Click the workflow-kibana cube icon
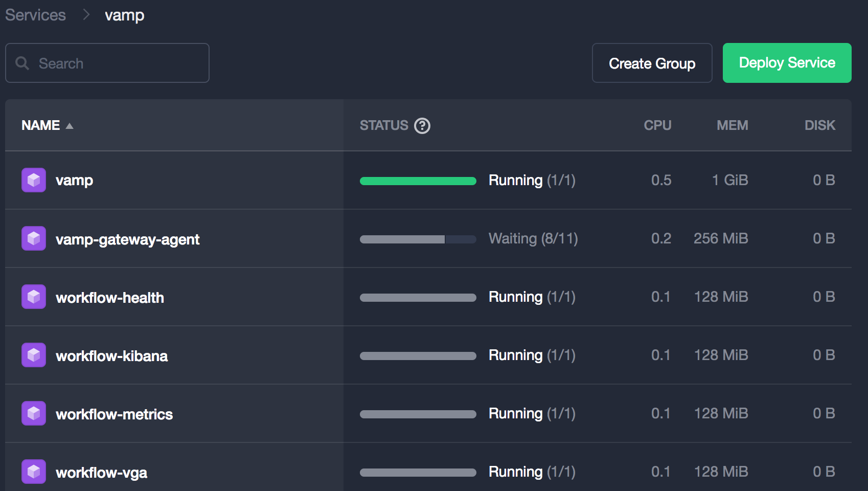868x491 pixels. click(34, 355)
